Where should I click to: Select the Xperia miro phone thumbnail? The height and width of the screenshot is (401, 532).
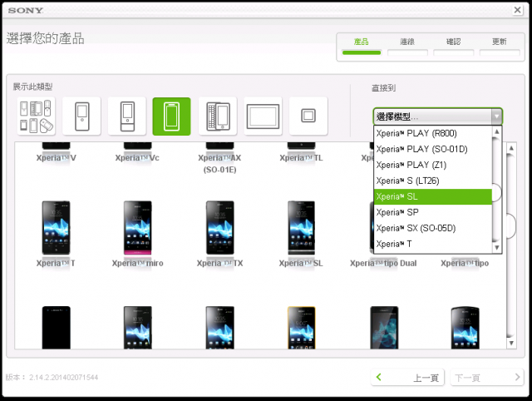click(137, 227)
